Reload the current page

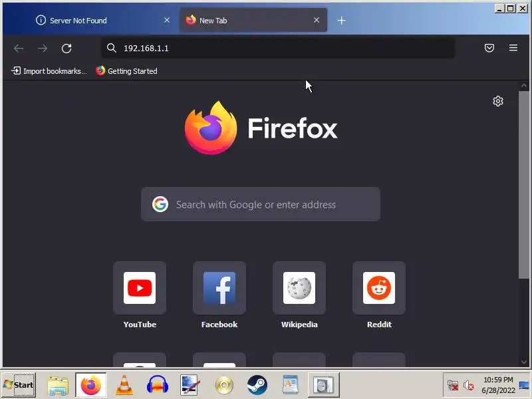(x=66, y=48)
